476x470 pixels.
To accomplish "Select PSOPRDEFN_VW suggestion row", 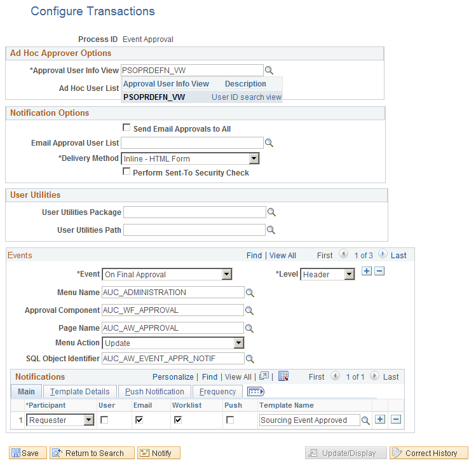I will (x=202, y=97).
